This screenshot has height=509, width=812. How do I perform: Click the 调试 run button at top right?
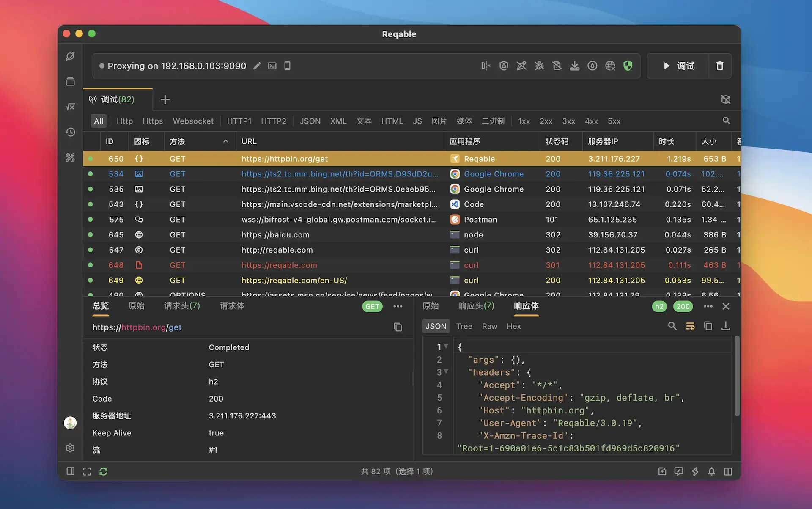(679, 66)
